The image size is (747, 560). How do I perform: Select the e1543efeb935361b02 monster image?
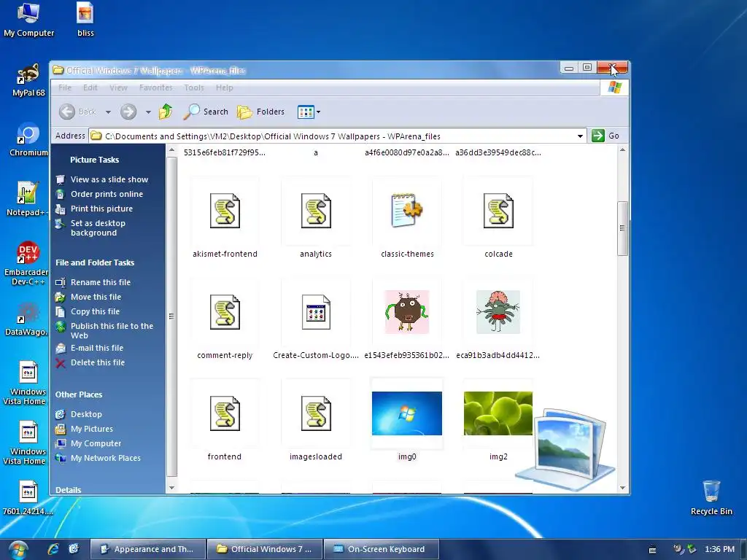[407, 312]
